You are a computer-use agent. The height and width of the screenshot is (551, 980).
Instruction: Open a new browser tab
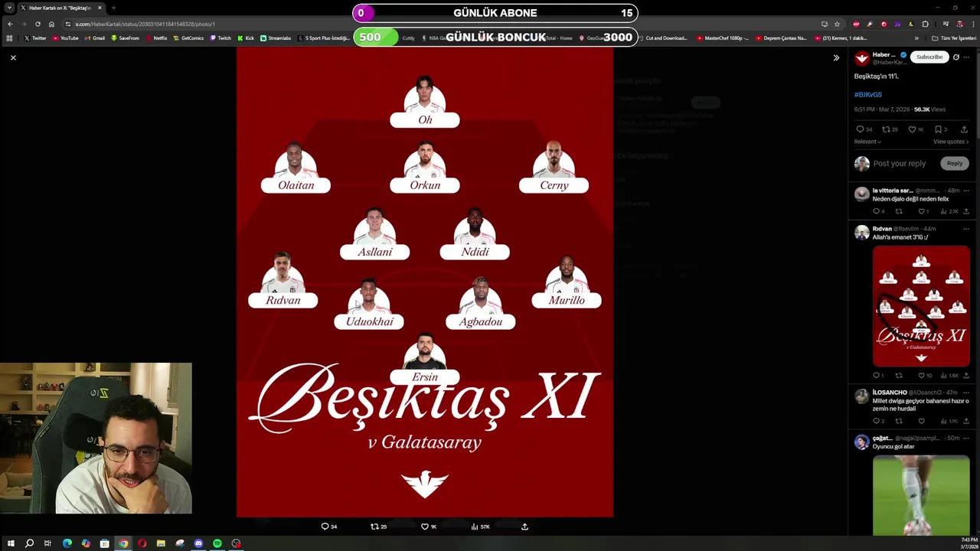coord(113,8)
